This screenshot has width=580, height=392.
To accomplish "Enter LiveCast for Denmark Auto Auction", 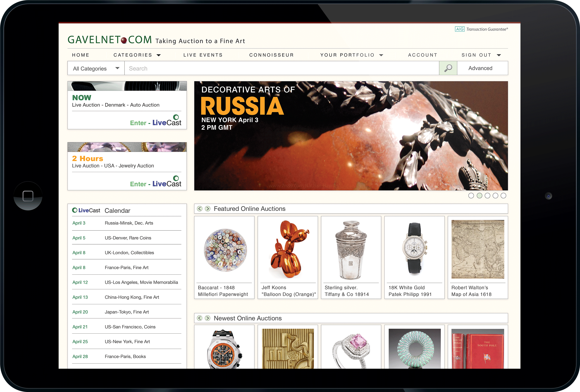I will [x=155, y=123].
